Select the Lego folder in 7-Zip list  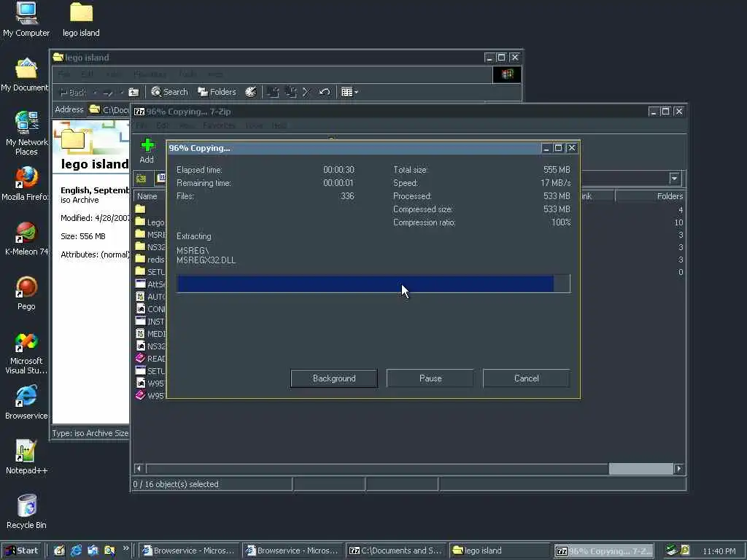point(150,222)
